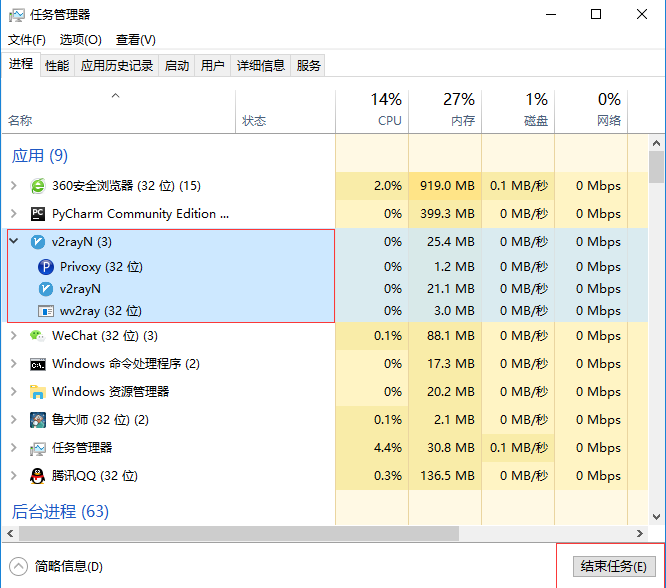The width and height of the screenshot is (666, 588).
Task: Click the 136.5 MB memory value
Action: click(447, 476)
